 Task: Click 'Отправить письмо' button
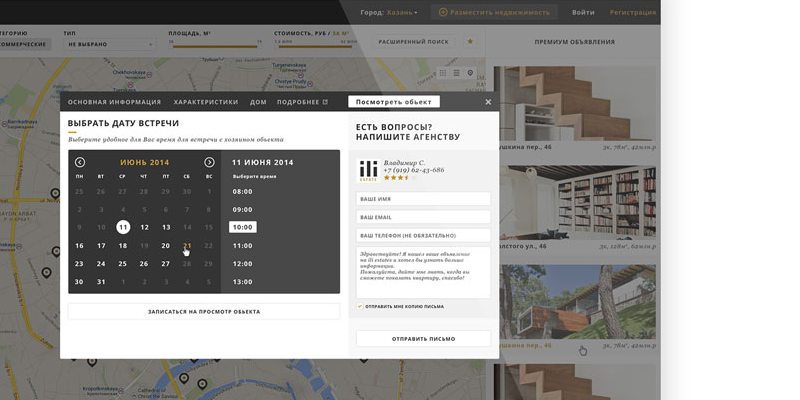tap(423, 338)
